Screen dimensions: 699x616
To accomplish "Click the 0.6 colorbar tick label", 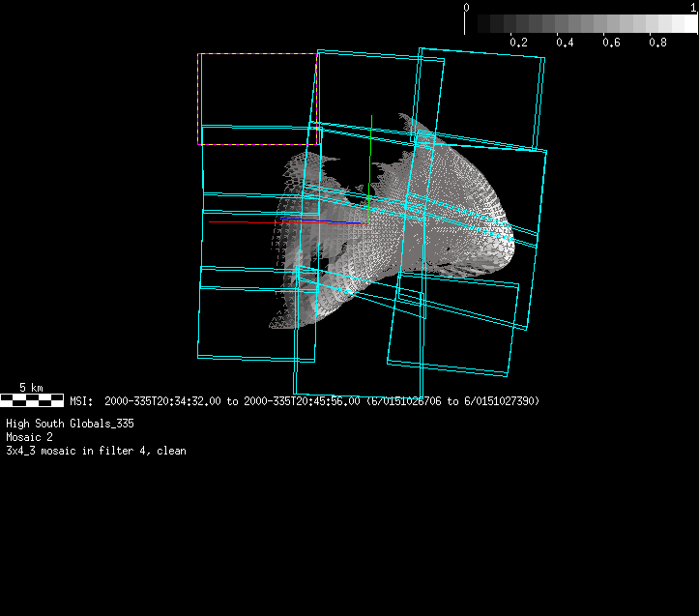I will coord(611,43).
